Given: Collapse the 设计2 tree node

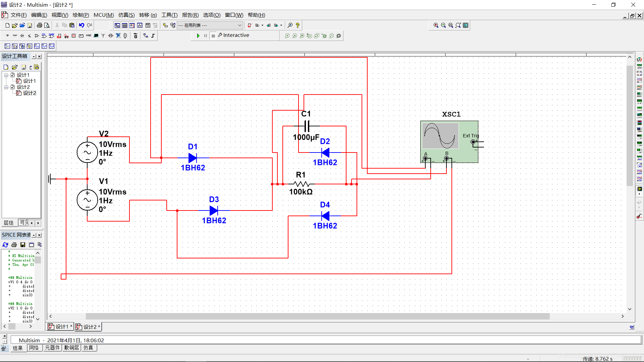Looking at the screenshot, I should tap(6, 87).
